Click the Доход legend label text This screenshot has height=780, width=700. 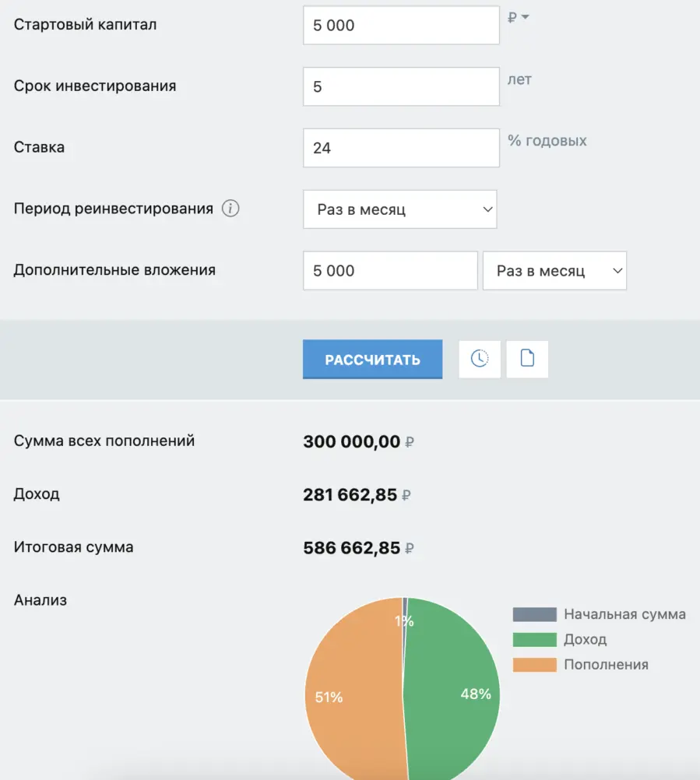[x=585, y=639]
